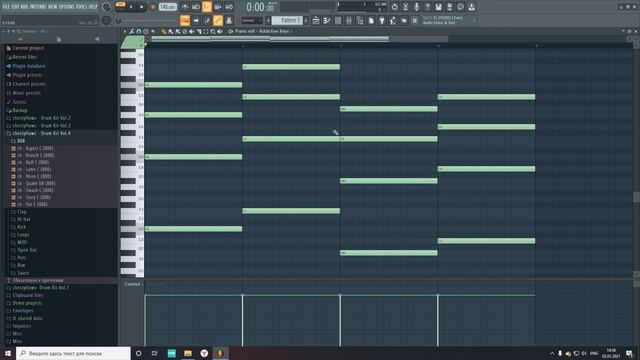The image size is (640, 360).
Task: Click the 0:00:00 time display
Action: coord(260,7)
